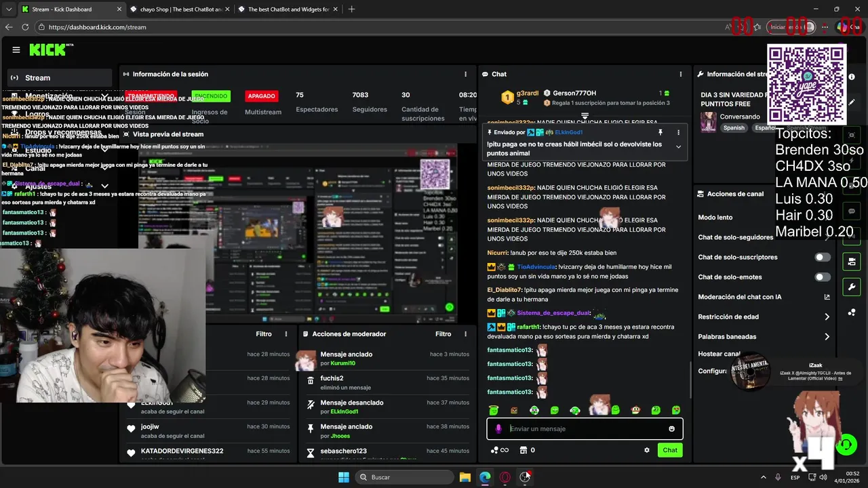The height and width of the screenshot is (488, 868).
Task: Select the Spanish tag chip
Action: (734, 127)
